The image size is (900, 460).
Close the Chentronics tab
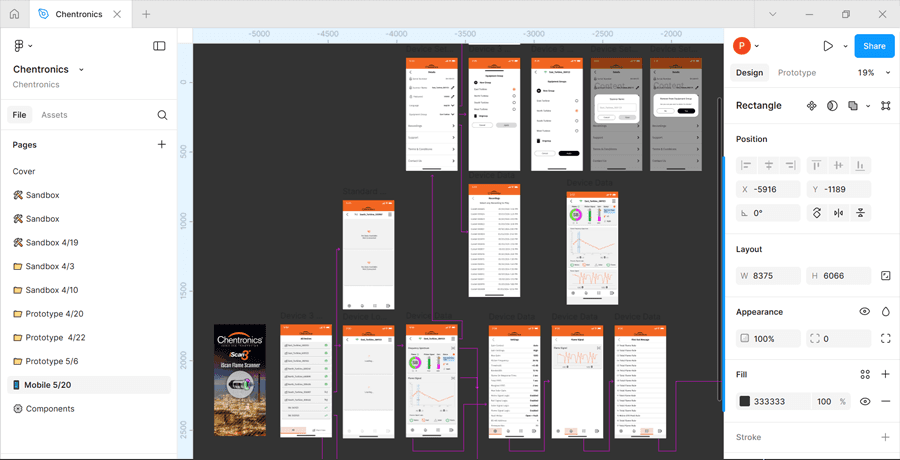click(117, 14)
